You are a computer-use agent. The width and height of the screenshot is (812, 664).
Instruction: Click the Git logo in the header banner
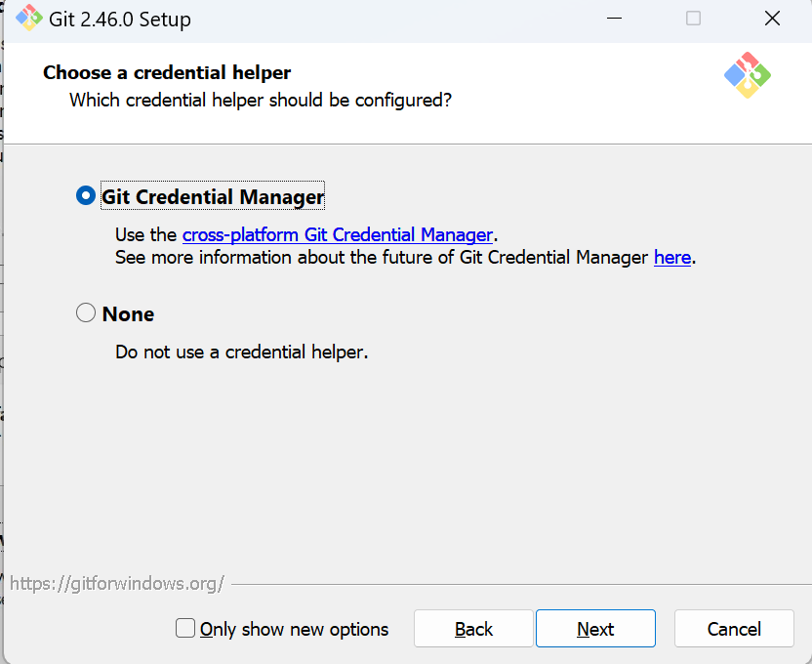point(747,75)
